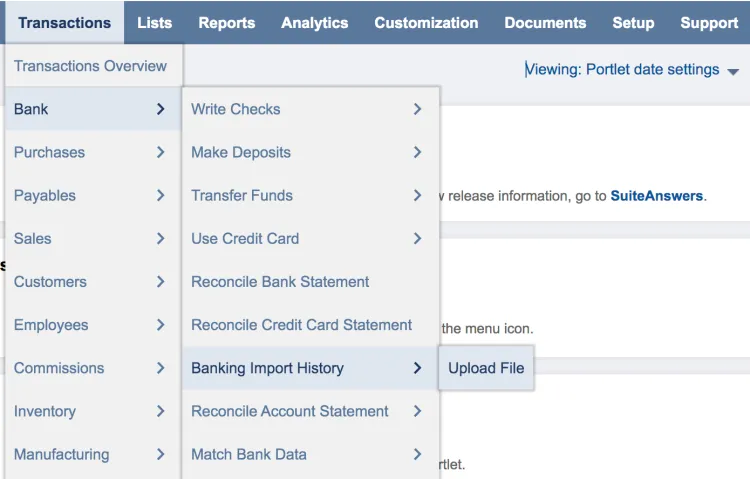Choose Write Checks in Bank submenu
Screen dimensions: 750x479
click(310, 109)
